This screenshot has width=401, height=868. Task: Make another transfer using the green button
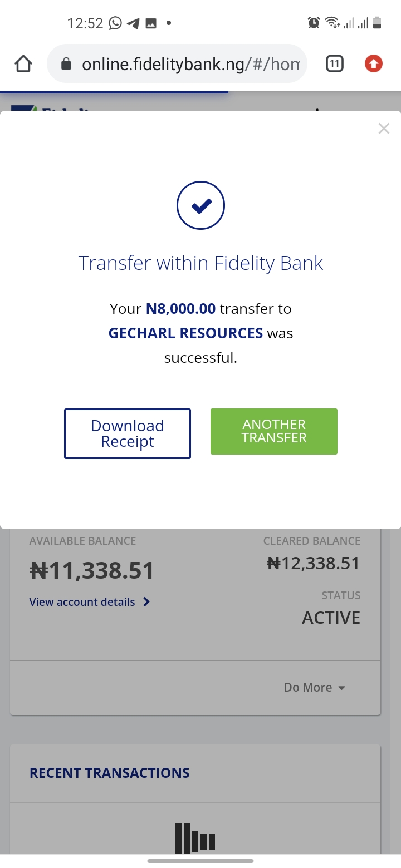(274, 431)
